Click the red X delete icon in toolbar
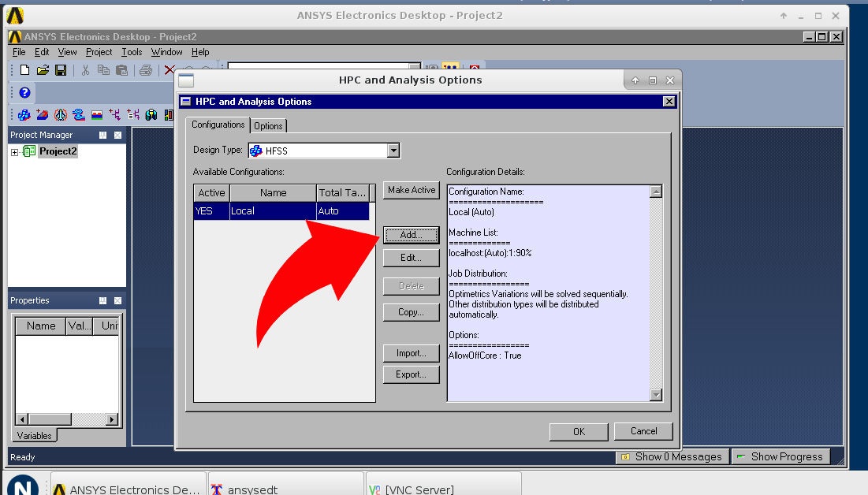The image size is (868, 495). pos(170,70)
